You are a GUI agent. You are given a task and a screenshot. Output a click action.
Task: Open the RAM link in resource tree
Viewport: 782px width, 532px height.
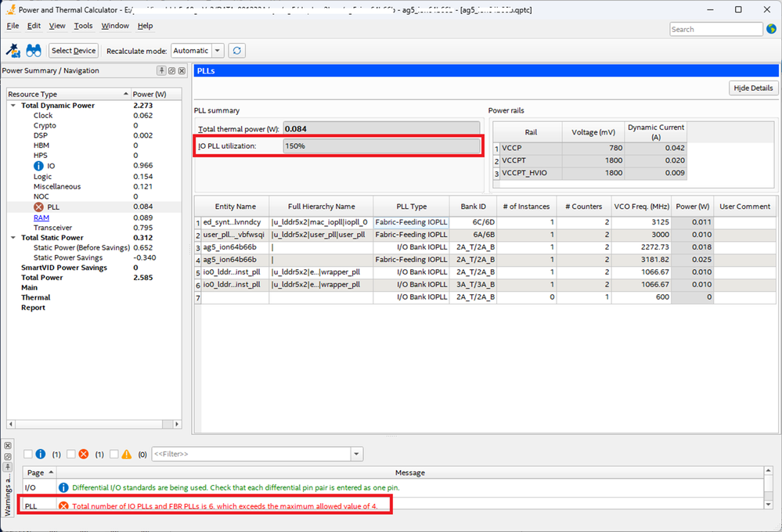click(41, 217)
